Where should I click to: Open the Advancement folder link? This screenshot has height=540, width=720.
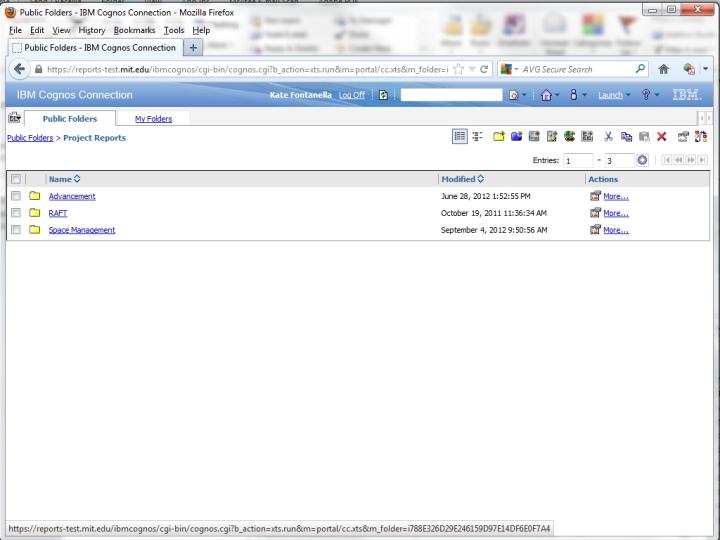coord(72,196)
